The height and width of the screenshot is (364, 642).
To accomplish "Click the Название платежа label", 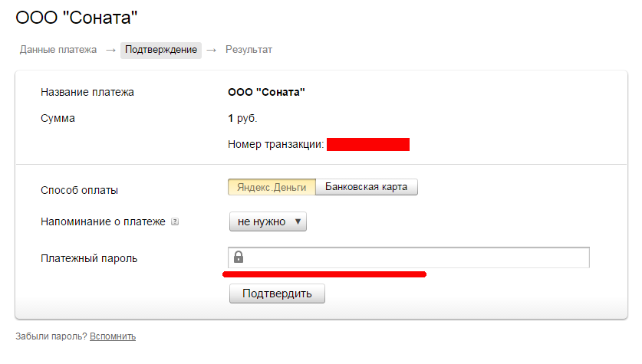I will 87,93.
